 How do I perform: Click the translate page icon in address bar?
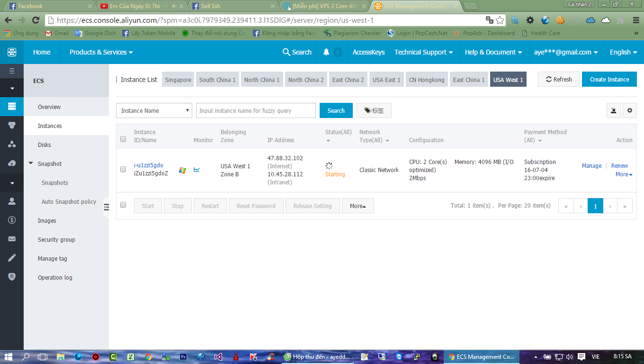click(490, 20)
